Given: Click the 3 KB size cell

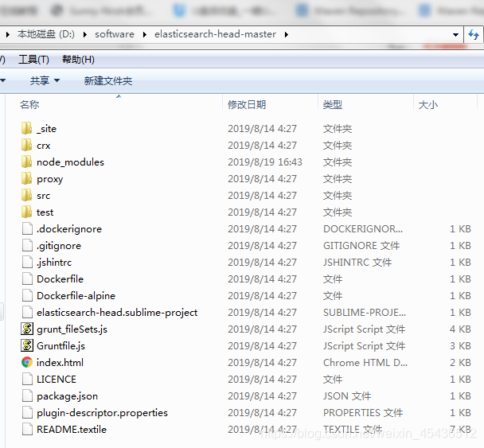Looking at the screenshot, I should [460, 346].
